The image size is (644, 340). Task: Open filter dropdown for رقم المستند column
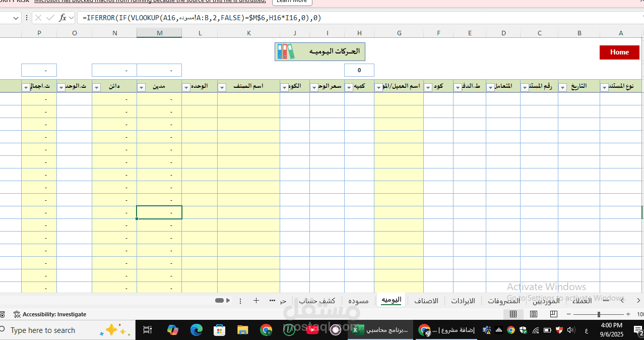click(525, 87)
